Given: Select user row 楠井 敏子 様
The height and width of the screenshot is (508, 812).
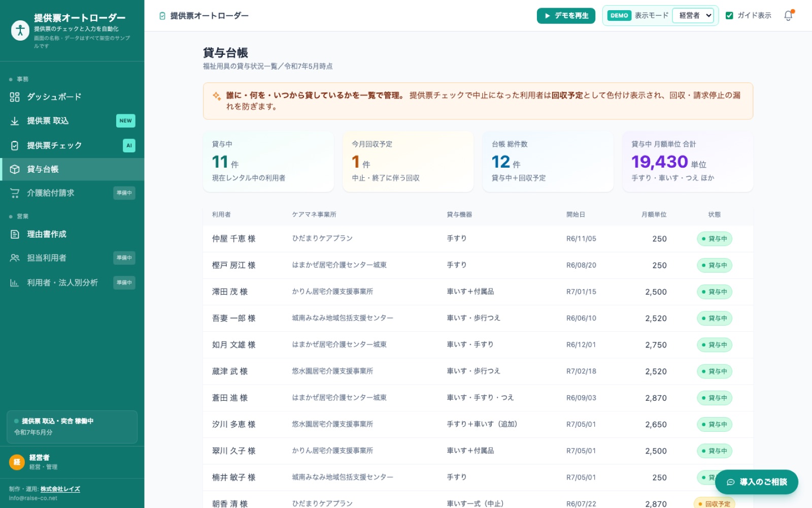Looking at the screenshot, I should tap(478, 478).
